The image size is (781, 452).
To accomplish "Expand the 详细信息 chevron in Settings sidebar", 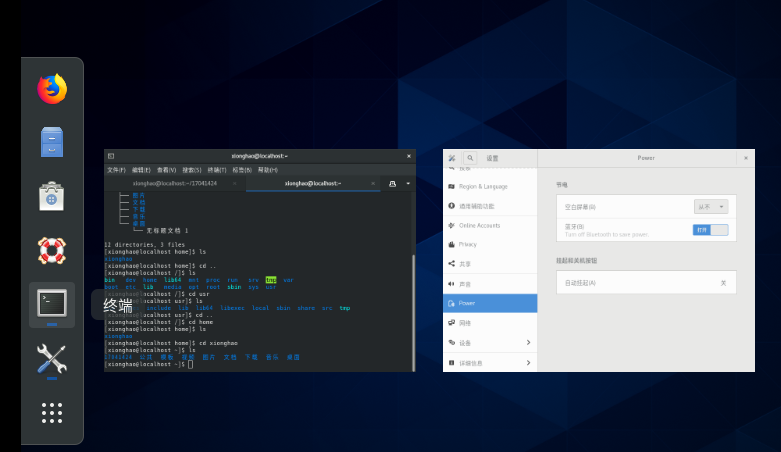I will click(x=528, y=363).
